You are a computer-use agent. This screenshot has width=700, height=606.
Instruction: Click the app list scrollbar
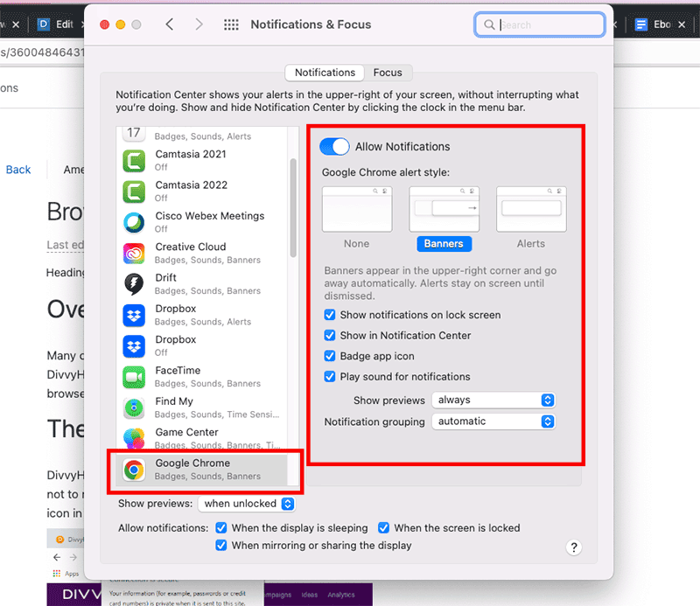coord(293,207)
